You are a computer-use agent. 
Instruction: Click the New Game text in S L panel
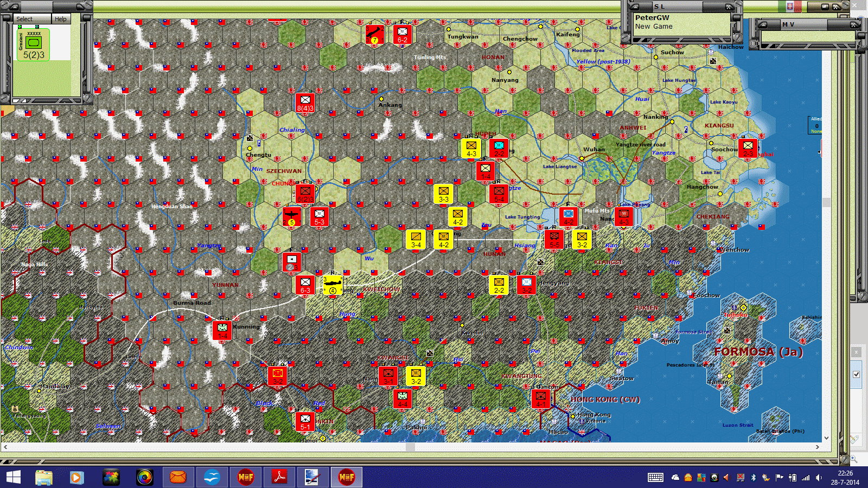pos(654,27)
